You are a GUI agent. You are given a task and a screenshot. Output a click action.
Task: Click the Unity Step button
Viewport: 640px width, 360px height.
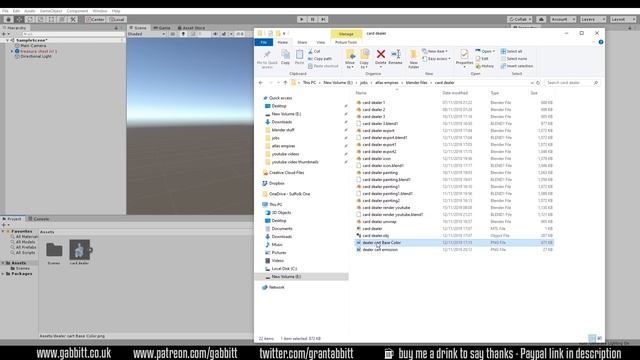tap(323, 19)
